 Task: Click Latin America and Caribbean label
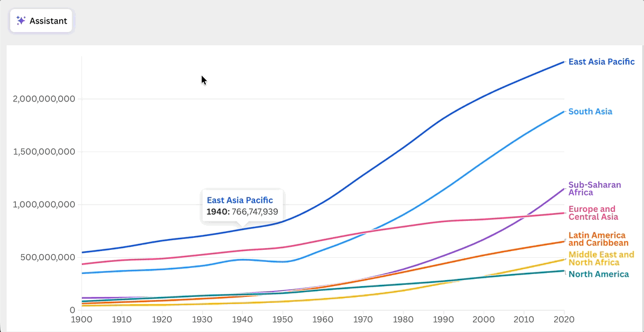[598, 239]
